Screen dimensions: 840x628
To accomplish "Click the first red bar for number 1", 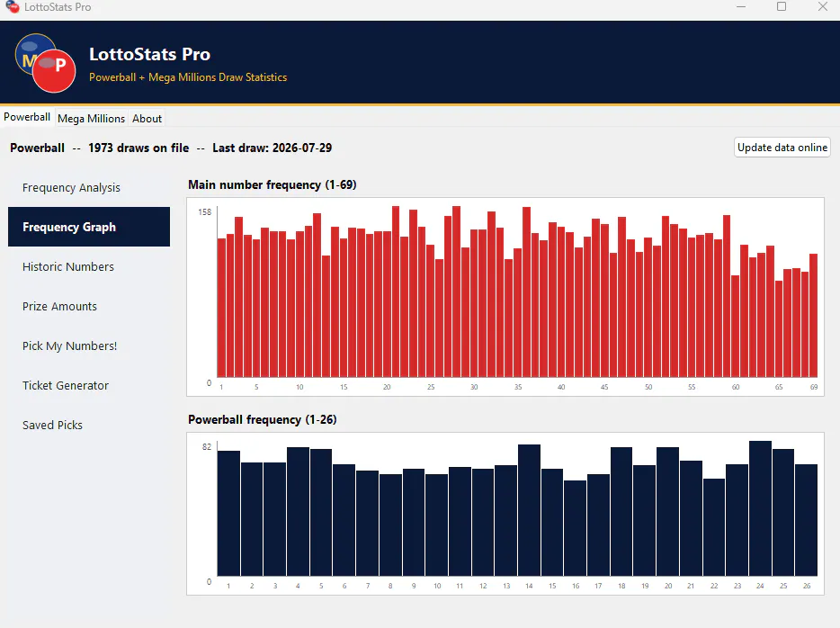I will [221, 308].
